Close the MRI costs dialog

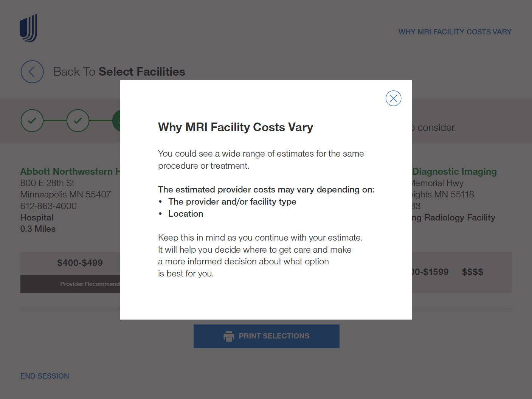[393, 98]
